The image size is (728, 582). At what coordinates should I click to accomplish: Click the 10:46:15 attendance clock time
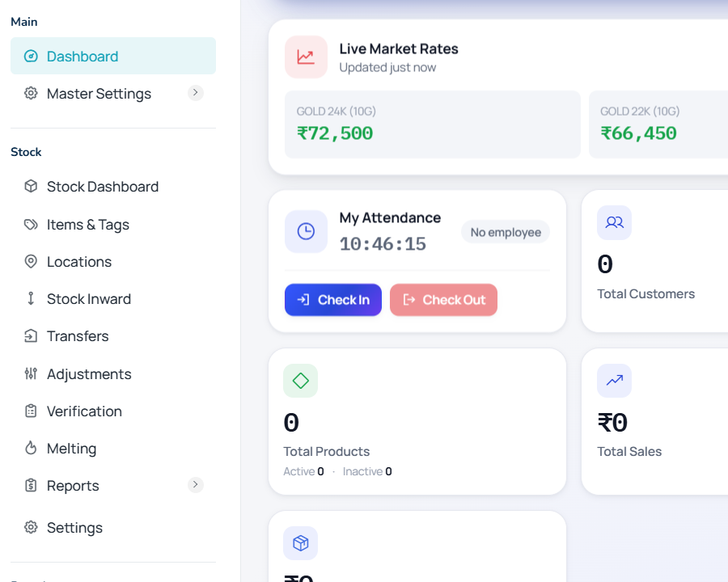(x=383, y=244)
